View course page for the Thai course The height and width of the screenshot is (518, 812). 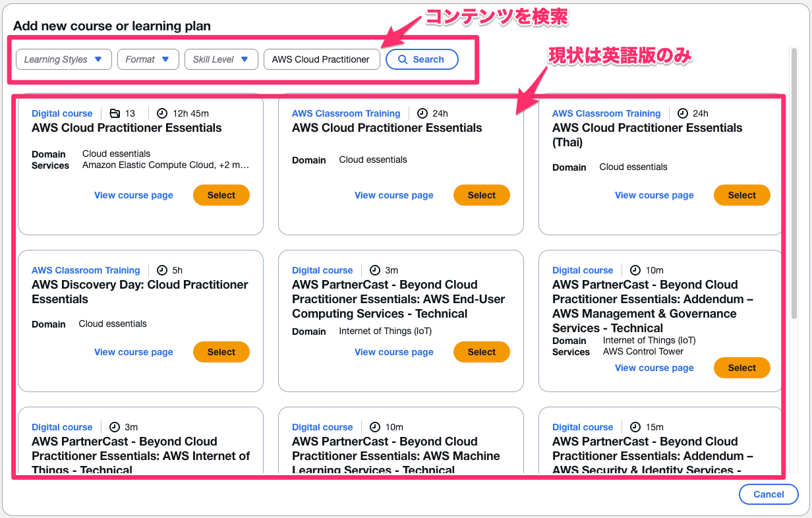(x=654, y=195)
